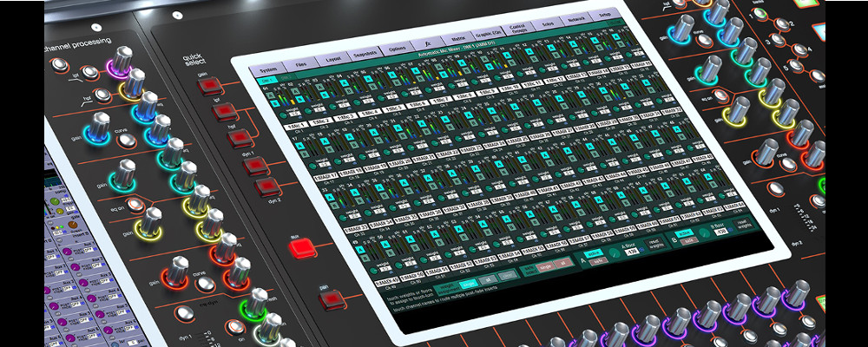Tap reset weights for group B

coord(744,224)
